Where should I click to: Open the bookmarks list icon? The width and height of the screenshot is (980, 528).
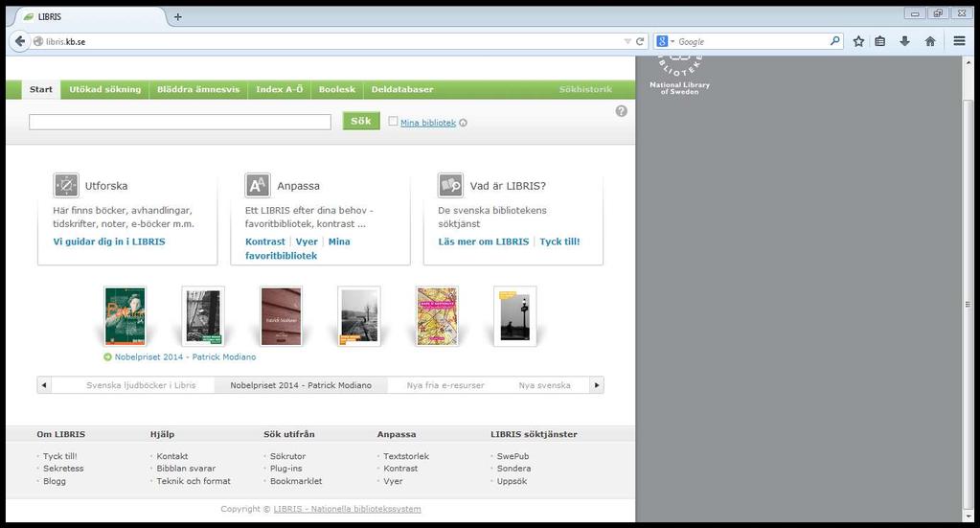pyautogui.click(x=880, y=41)
